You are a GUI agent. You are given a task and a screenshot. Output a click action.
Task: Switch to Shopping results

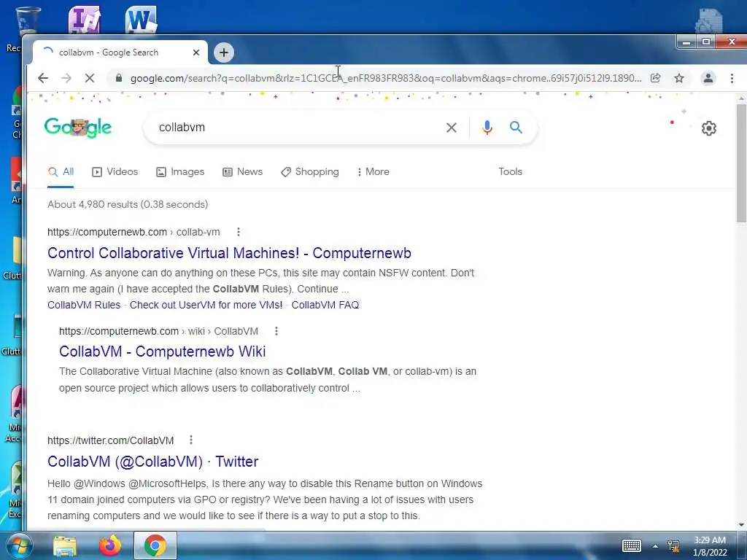click(310, 172)
